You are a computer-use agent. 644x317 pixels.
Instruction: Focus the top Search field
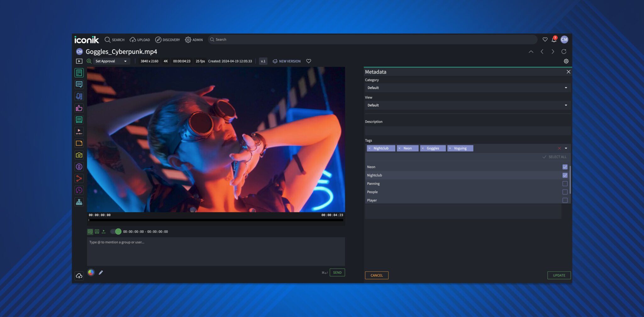372,40
